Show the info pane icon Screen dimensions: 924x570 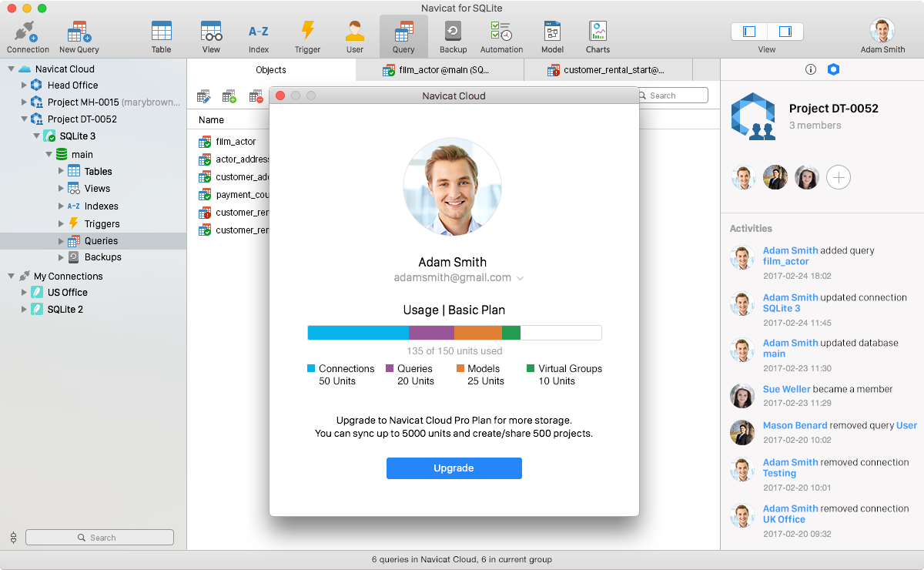coord(810,69)
